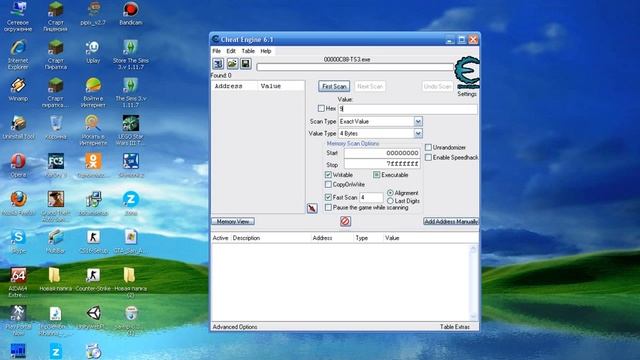
Task: Expand the Scan Type dropdown
Action: [418, 121]
